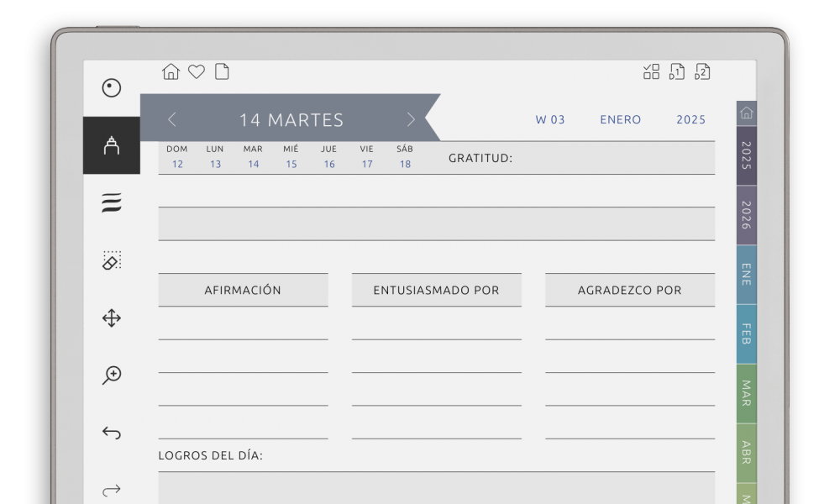Switch to the ENE month tab

point(746,275)
